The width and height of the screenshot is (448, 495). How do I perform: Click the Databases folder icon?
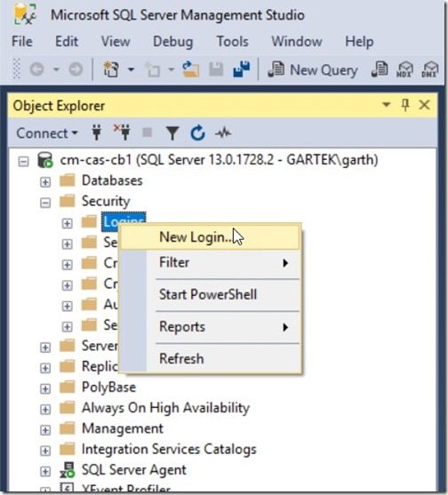click(68, 180)
